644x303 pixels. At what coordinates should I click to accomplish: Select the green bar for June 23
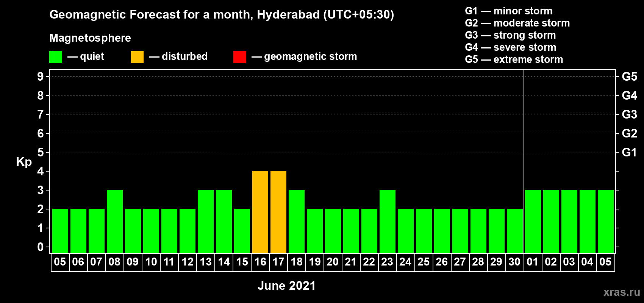[x=388, y=222]
